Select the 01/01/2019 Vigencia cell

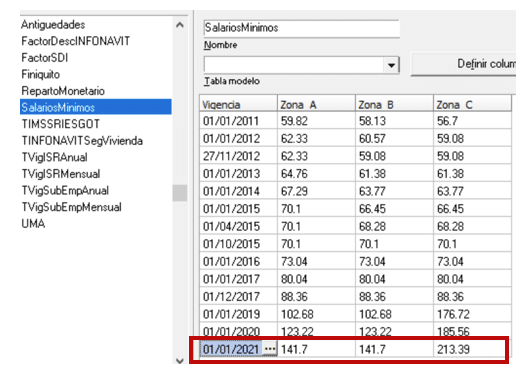pyautogui.click(x=238, y=314)
